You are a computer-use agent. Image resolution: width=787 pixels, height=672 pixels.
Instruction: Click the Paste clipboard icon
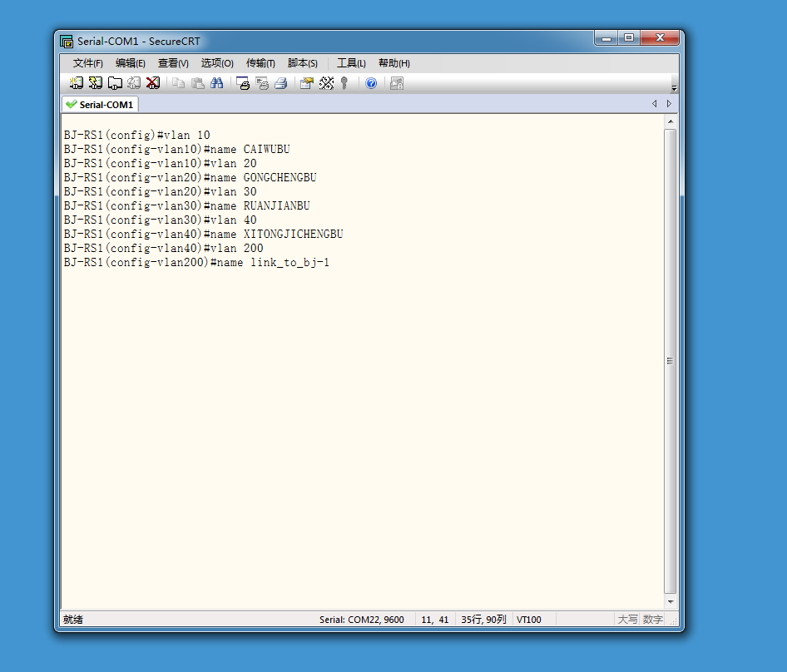point(198,83)
